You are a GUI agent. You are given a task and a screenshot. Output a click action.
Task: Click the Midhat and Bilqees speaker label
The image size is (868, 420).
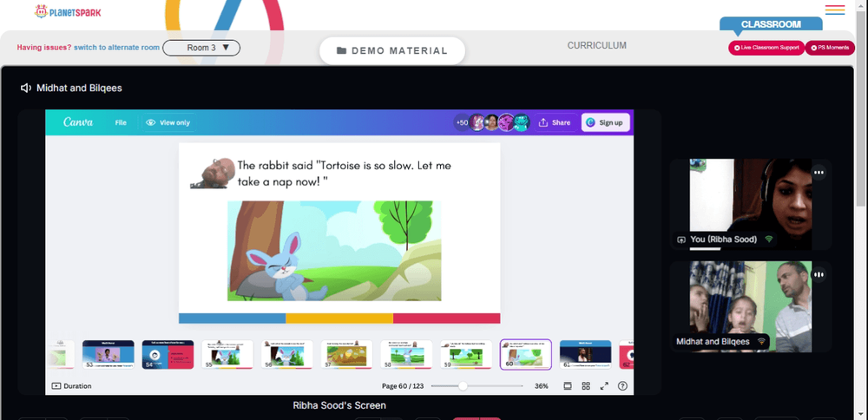79,88
